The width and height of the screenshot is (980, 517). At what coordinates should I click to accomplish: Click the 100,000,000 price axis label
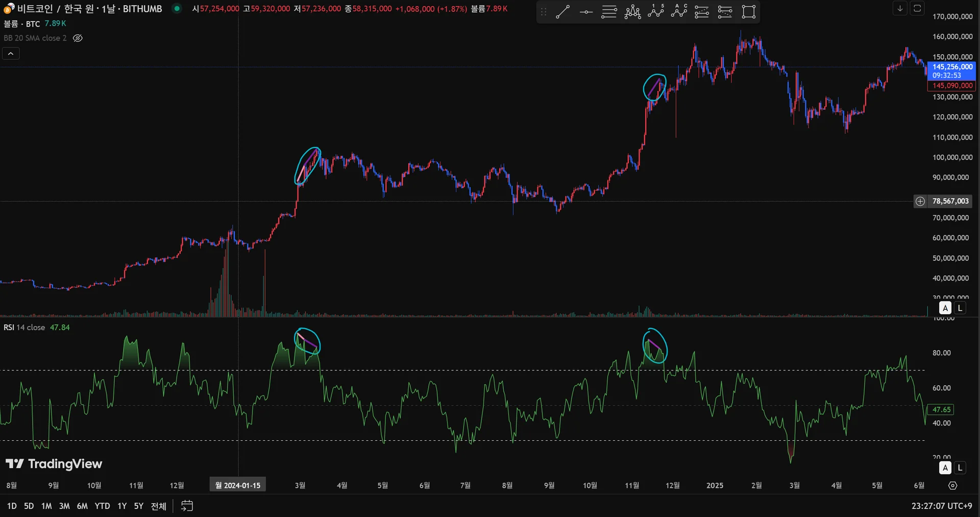tap(952, 157)
